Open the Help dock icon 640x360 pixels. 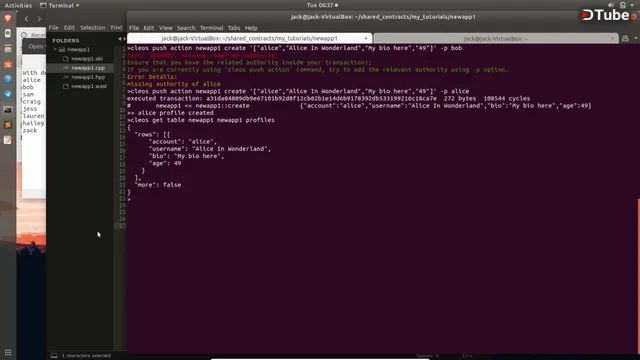pyautogui.click(x=8, y=79)
